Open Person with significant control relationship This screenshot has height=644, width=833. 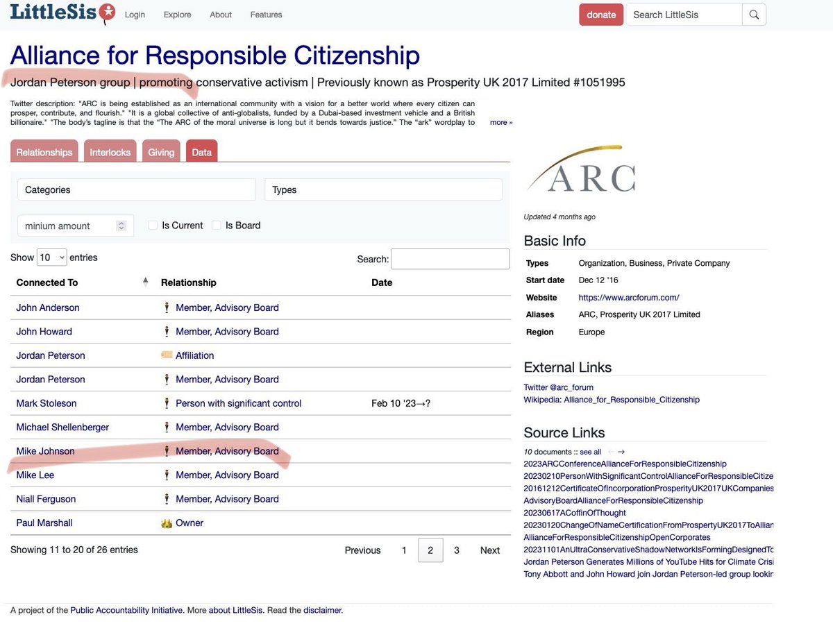(x=239, y=403)
